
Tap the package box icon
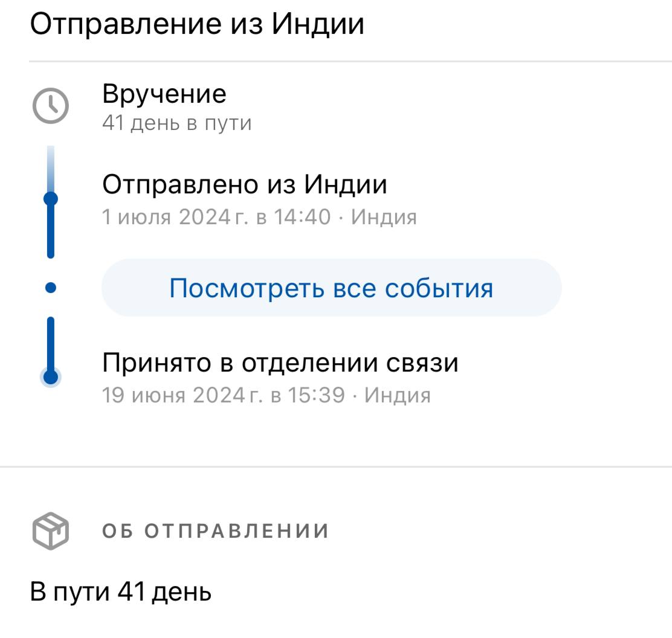pos(51,531)
